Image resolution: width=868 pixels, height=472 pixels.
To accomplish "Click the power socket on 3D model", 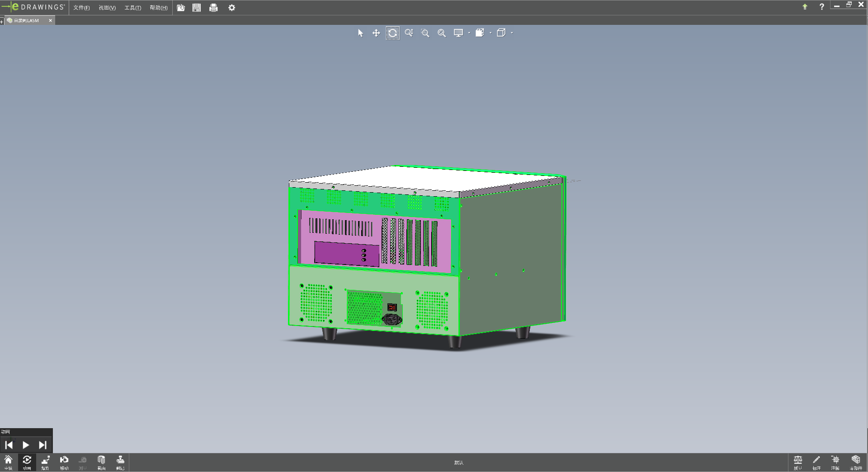I will click(392, 320).
